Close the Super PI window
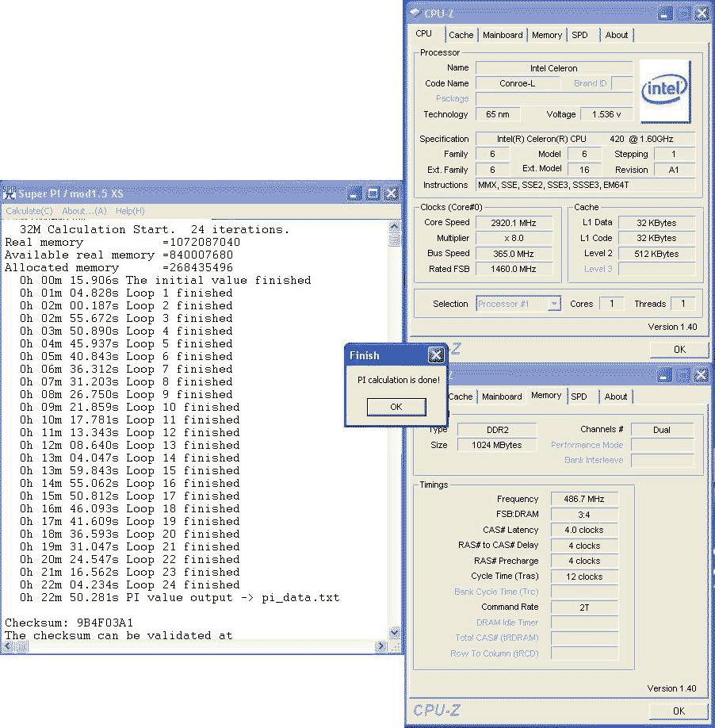Screen dimensions: 715x728 point(391,193)
